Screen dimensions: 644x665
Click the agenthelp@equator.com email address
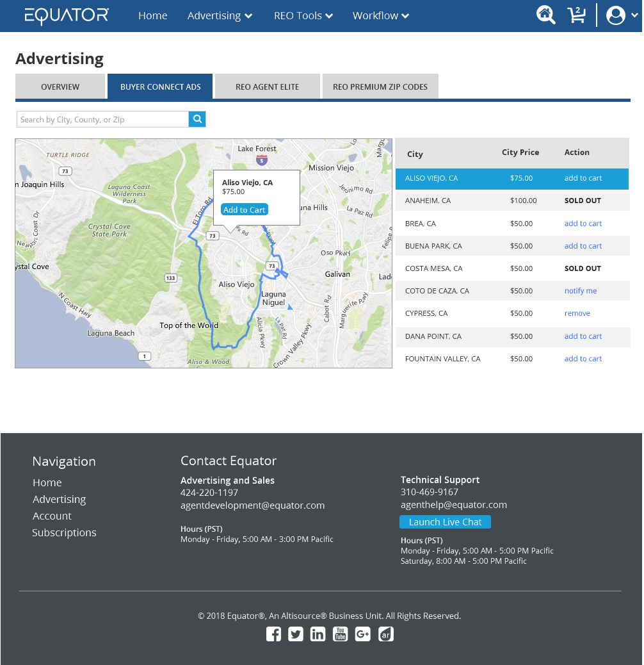[x=454, y=505]
